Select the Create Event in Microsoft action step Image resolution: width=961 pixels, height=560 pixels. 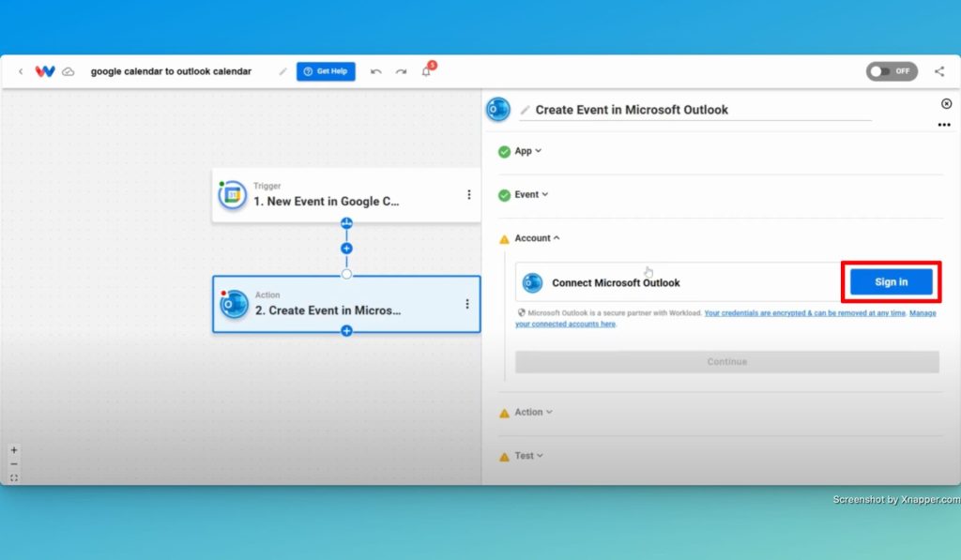click(346, 304)
